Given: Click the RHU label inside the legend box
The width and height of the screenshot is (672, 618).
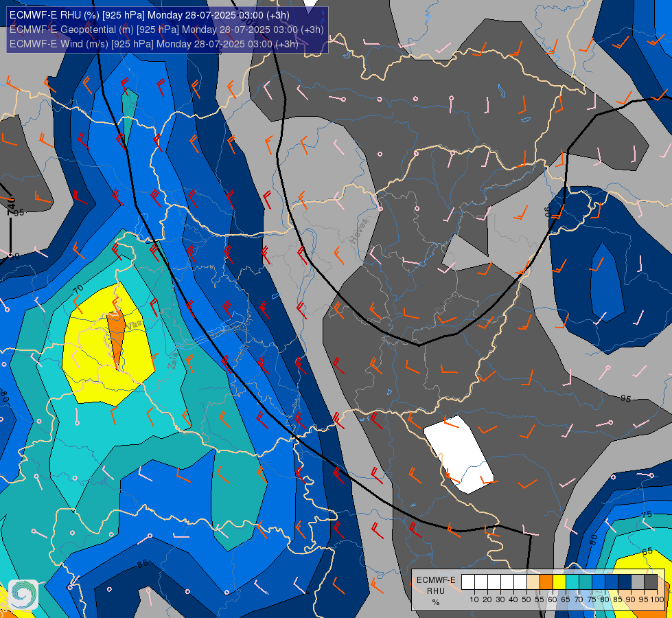Looking at the screenshot, I should (x=435, y=591).
